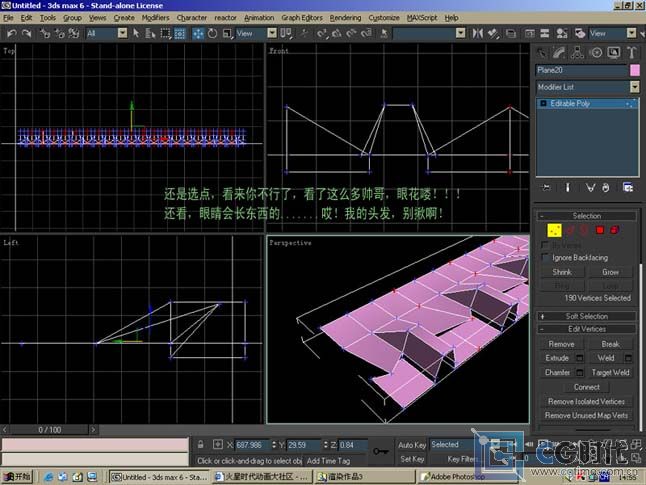Open the Modifiers menu
Screen dimensions: 646x485
coord(155,18)
